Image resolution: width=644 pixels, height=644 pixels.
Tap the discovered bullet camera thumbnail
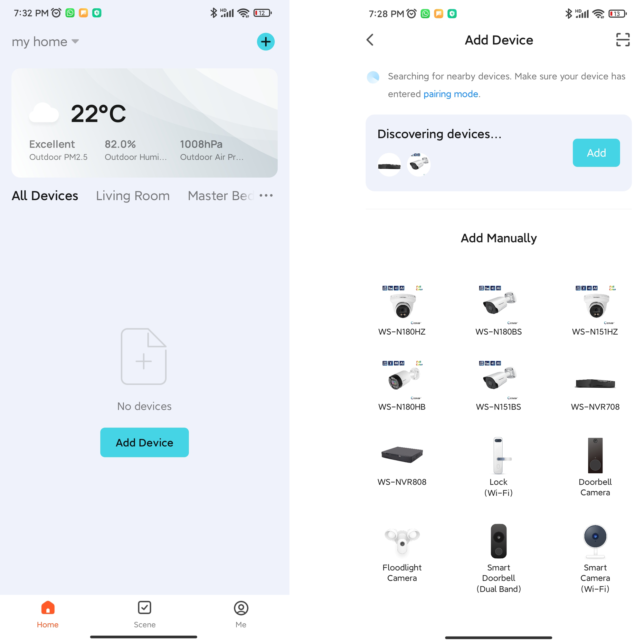(x=419, y=164)
